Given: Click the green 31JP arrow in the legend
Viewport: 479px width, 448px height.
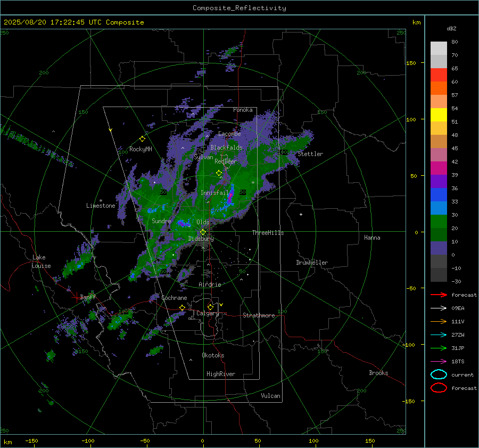Looking at the screenshot, I should coord(439,348).
